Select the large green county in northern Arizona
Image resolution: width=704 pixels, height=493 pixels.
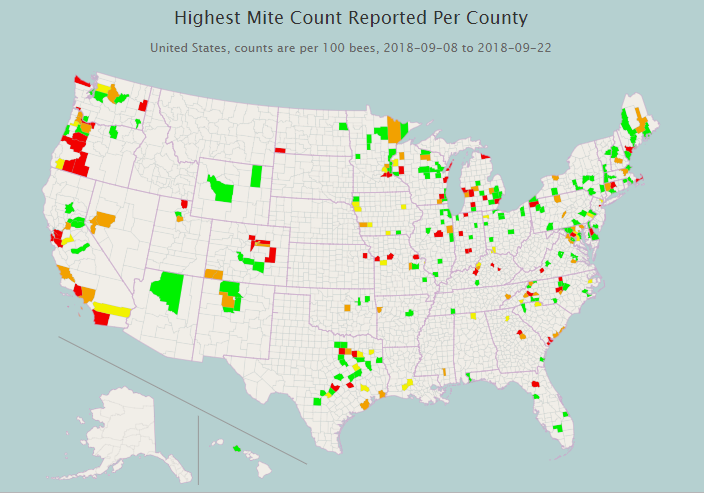[x=168, y=291]
